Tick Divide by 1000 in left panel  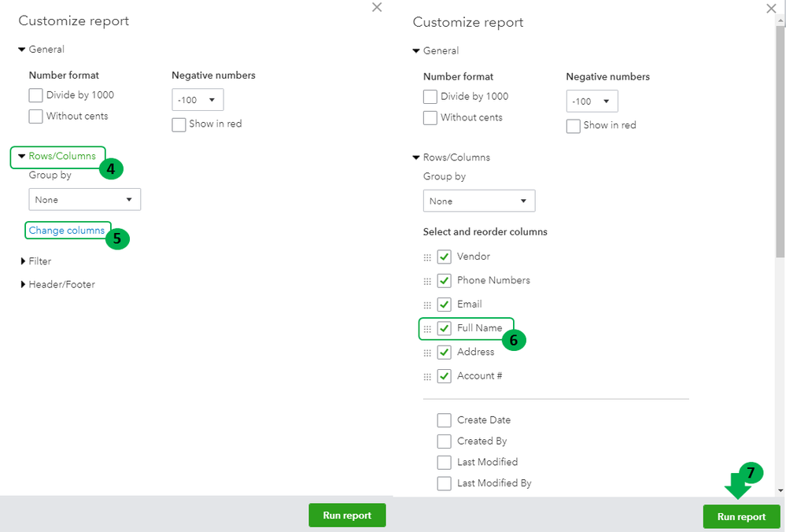[35, 95]
